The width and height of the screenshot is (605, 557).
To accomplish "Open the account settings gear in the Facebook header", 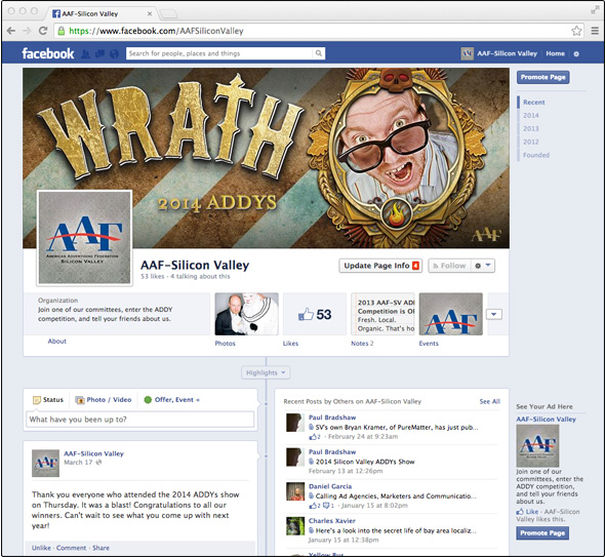I will (576, 53).
